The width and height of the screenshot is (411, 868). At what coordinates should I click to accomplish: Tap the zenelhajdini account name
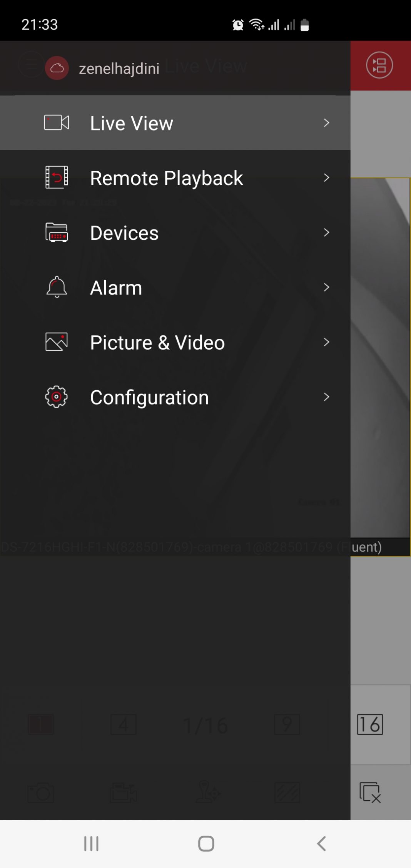click(x=119, y=69)
